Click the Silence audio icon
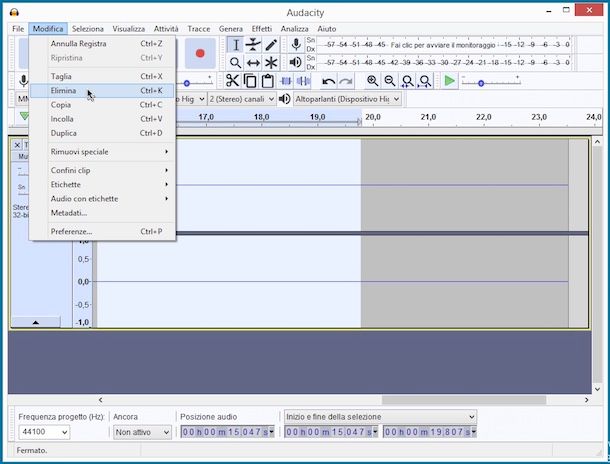The width and height of the screenshot is (610, 464). click(x=303, y=81)
